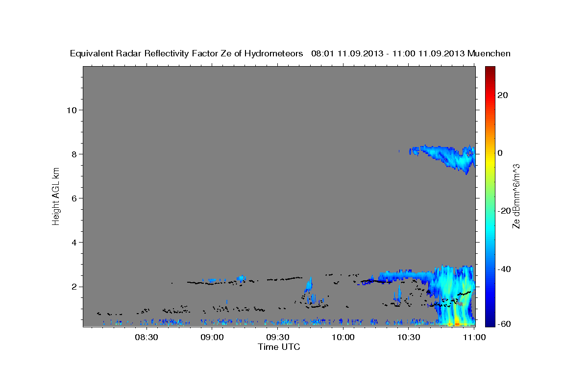Click the height tick label '4'
588x392 pixels.
click(74, 243)
